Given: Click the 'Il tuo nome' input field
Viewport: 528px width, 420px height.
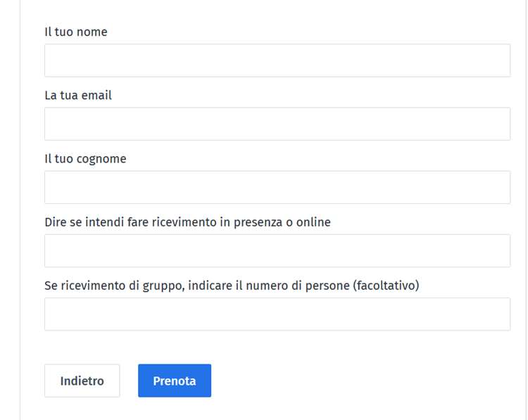Looking at the screenshot, I should [277, 61].
